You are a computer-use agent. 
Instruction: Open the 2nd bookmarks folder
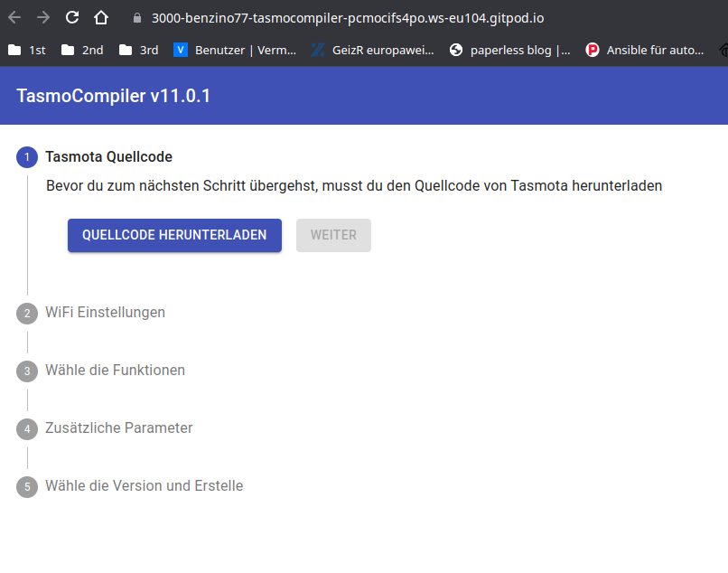tap(82, 50)
